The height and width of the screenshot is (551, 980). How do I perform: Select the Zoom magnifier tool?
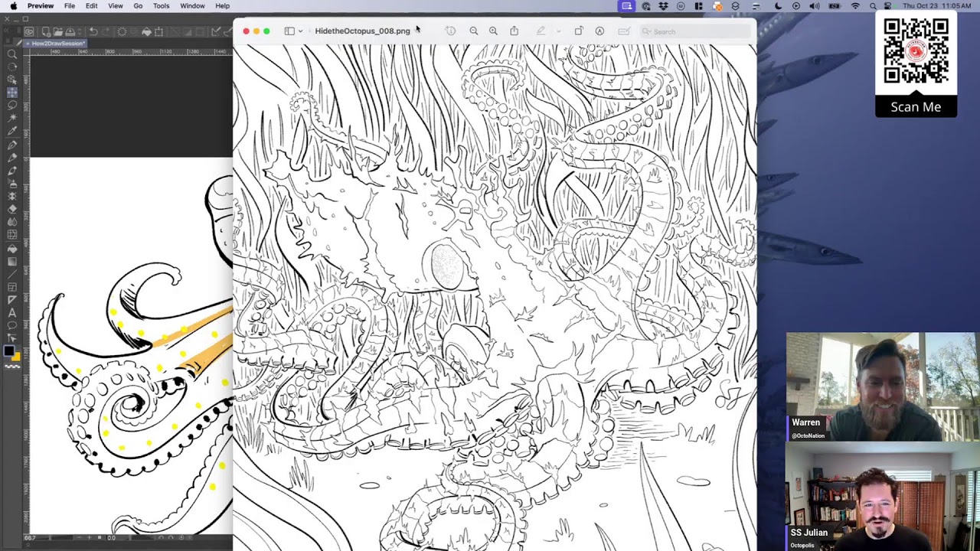coord(12,55)
